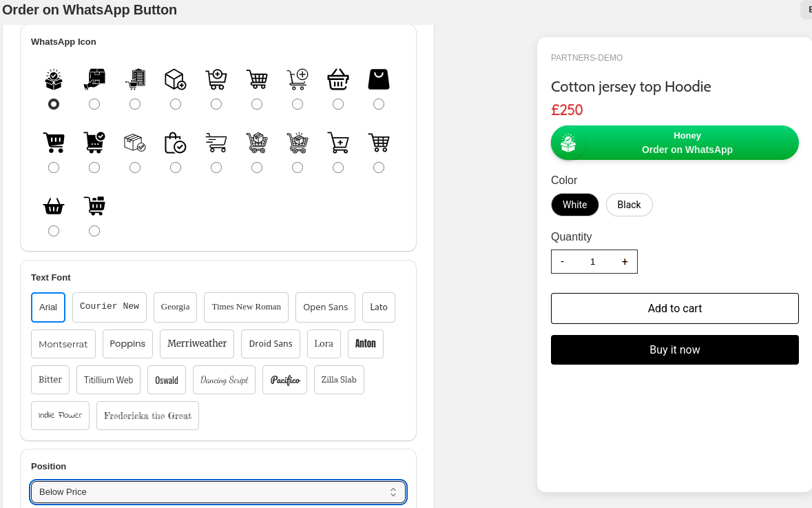Click the cube with plus badge icon

click(x=176, y=79)
